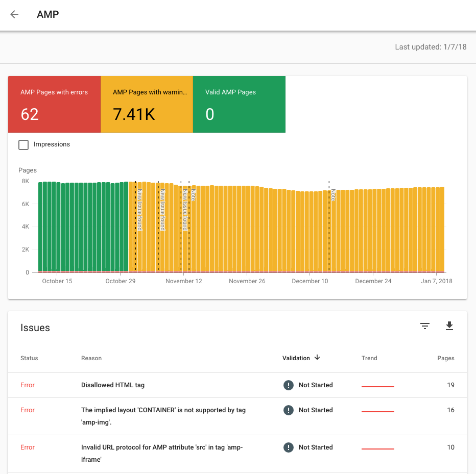
Task: Click the 'Jan 7, 2018' axis label
Action: [x=436, y=281]
